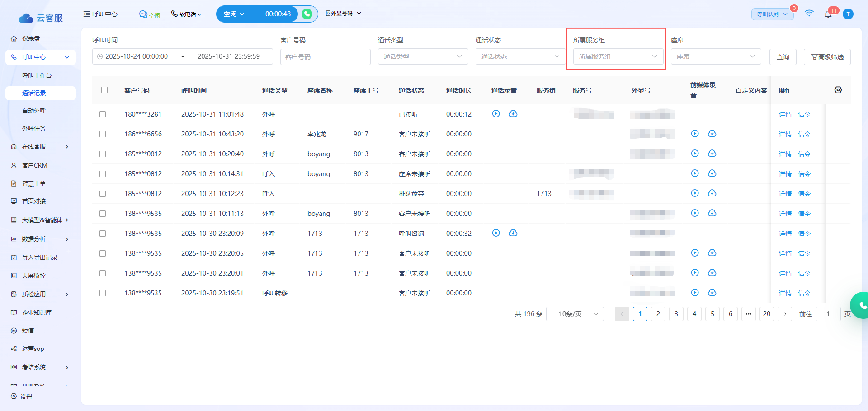Click the 客户号码 input field
The width and height of the screenshot is (868, 411).
click(325, 57)
